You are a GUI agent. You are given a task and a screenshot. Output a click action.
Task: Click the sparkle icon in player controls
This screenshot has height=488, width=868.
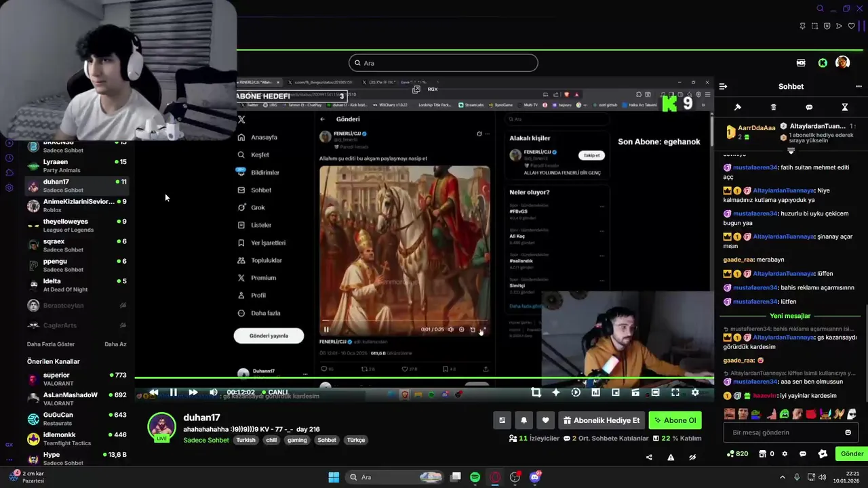point(556,392)
